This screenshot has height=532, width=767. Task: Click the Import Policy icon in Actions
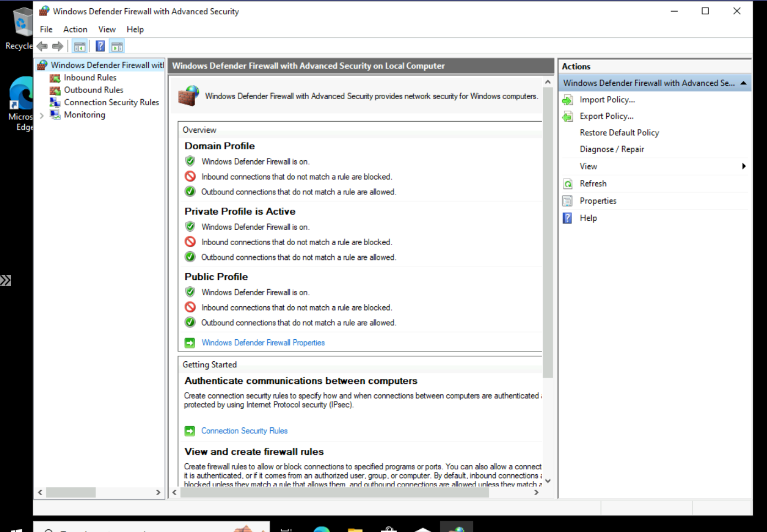[x=568, y=100]
